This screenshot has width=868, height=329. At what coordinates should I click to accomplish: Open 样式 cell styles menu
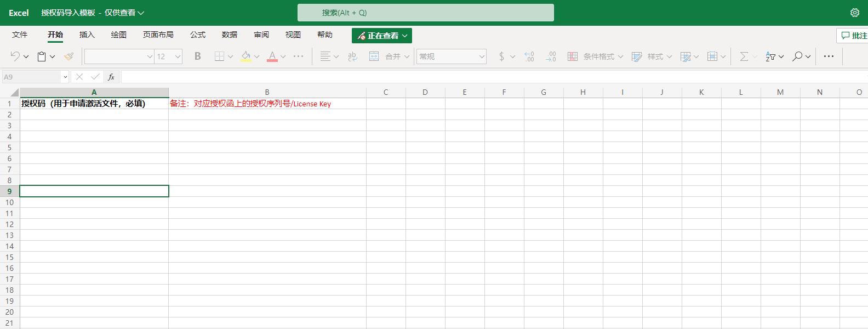652,56
